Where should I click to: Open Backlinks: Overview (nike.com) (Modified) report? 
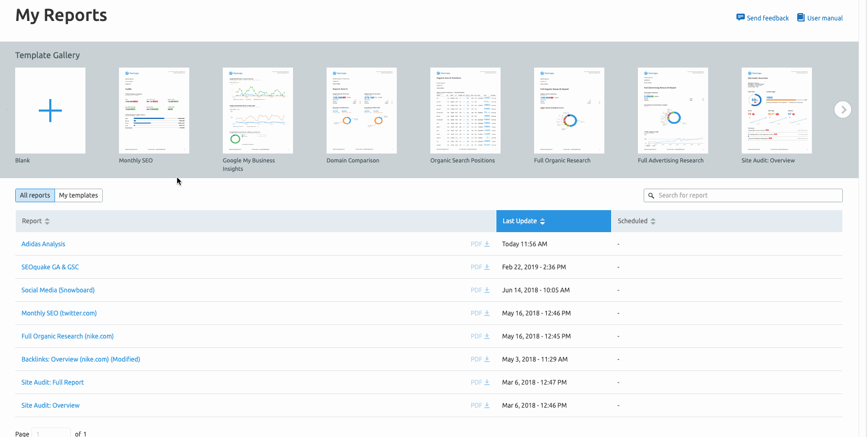(81, 359)
